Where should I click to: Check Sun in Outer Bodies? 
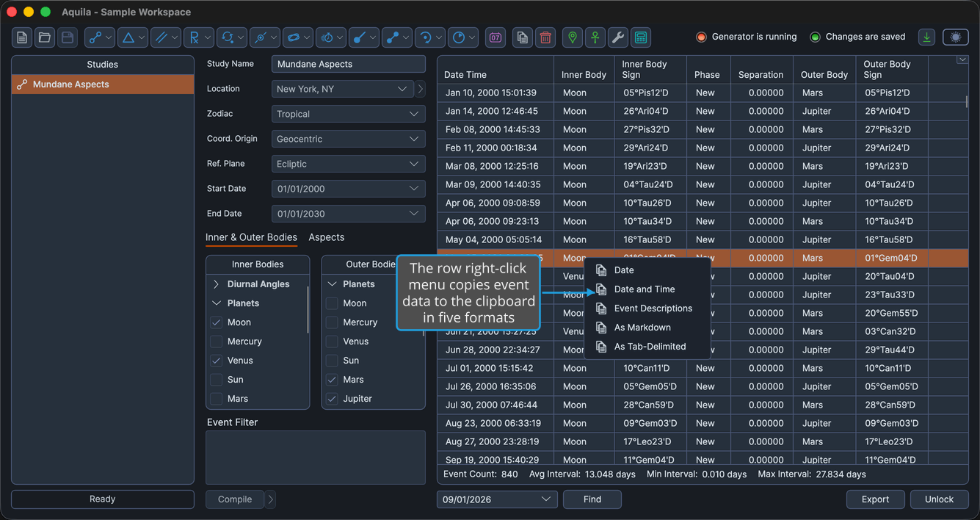[332, 361]
